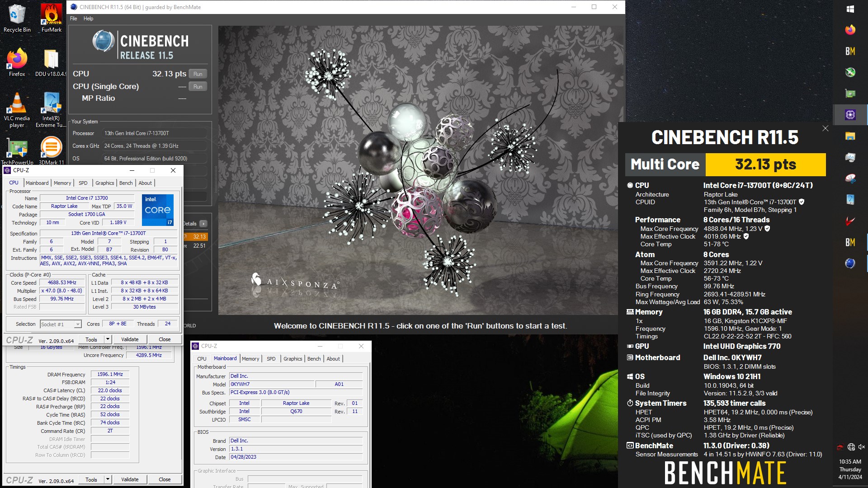Click Validate in the upper CPU-Z window
The width and height of the screenshot is (868, 488).
coord(130,339)
